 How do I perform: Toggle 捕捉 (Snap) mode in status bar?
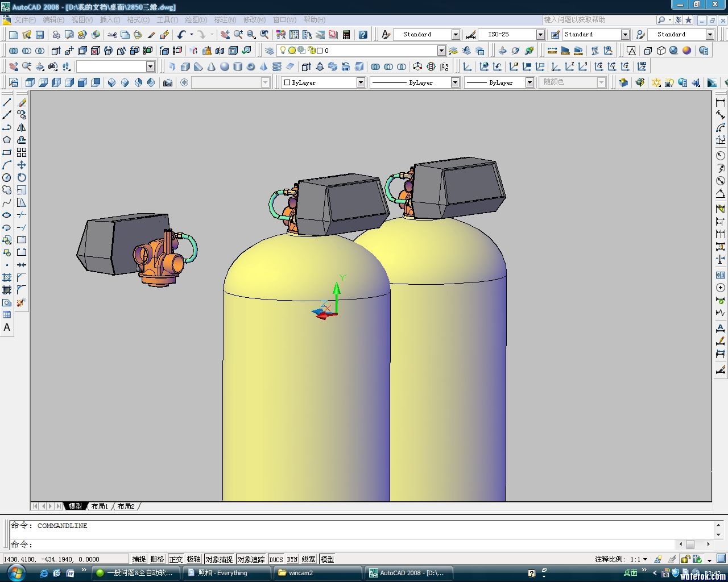pos(139,559)
